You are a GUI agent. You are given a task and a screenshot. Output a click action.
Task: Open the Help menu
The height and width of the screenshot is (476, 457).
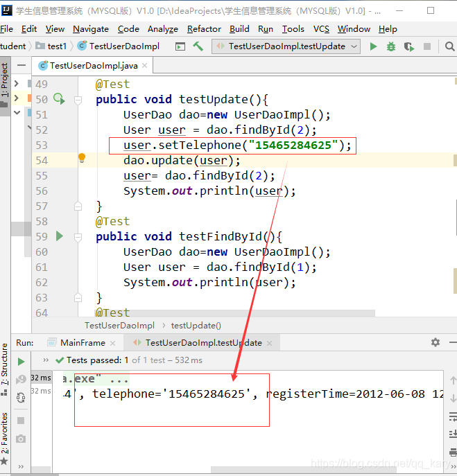point(388,29)
